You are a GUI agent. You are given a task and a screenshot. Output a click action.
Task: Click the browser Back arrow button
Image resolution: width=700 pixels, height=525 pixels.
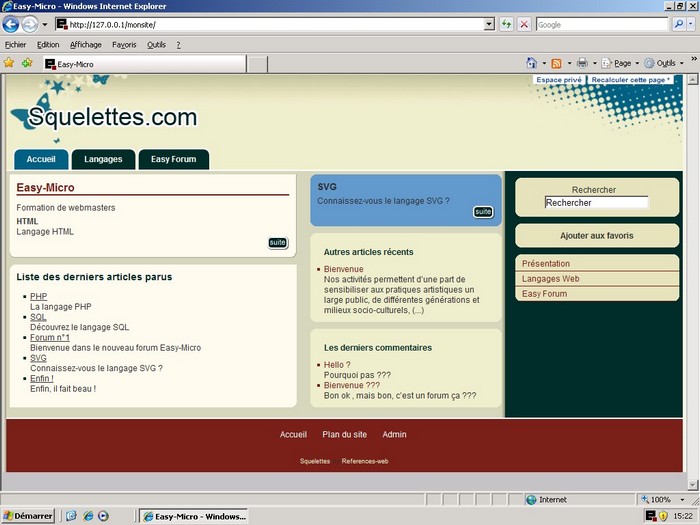click(11, 25)
